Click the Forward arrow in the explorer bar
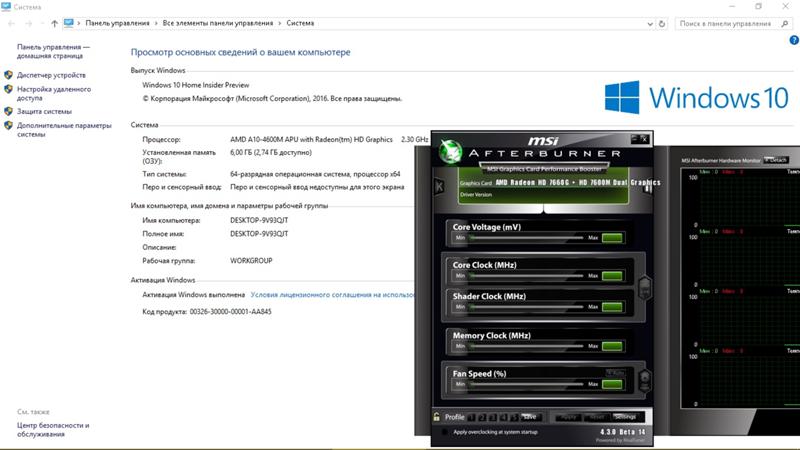The height and width of the screenshot is (450, 800). 29,23
